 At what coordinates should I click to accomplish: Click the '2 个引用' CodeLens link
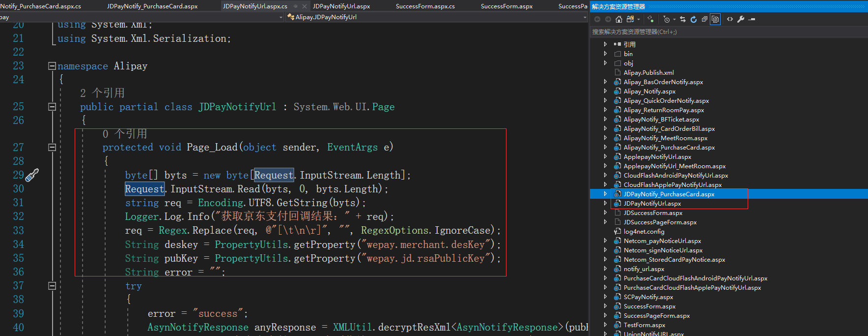click(x=102, y=93)
